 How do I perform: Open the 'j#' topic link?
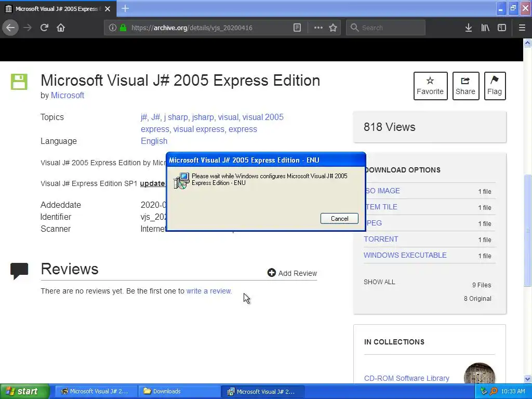tap(143, 117)
